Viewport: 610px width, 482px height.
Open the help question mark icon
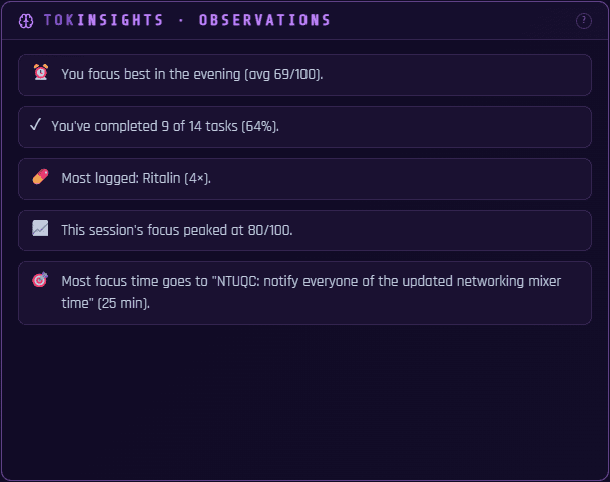[x=584, y=21]
